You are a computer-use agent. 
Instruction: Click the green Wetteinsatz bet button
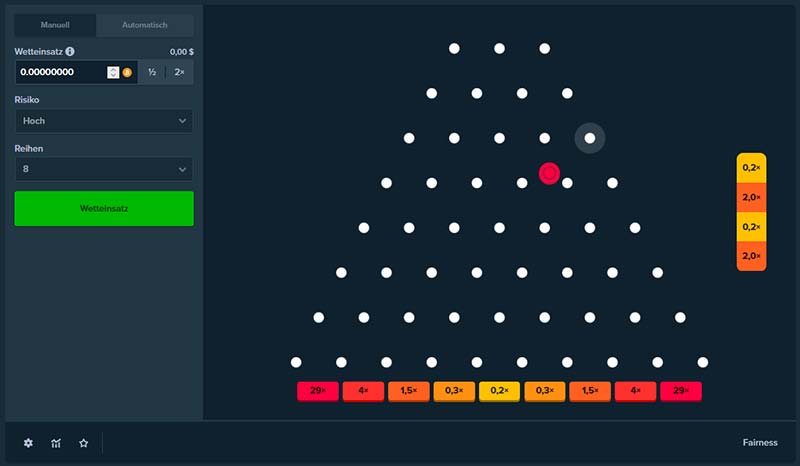click(x=104, y=208)
